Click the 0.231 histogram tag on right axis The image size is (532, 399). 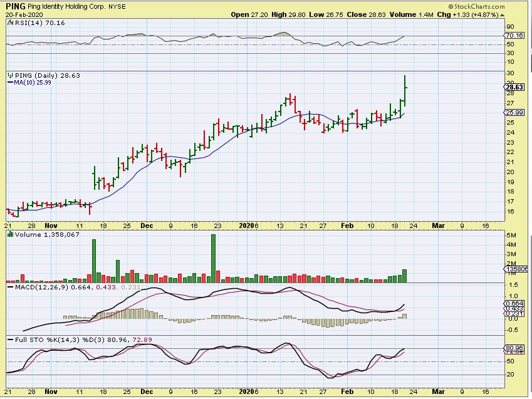click(514, 314)
